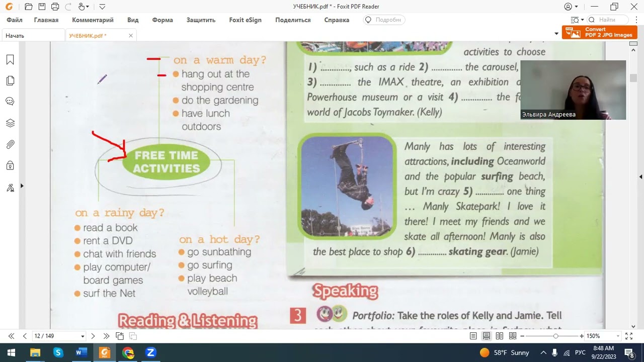Go to the first page
The image size is (644, 362).
tap(11, 336)
